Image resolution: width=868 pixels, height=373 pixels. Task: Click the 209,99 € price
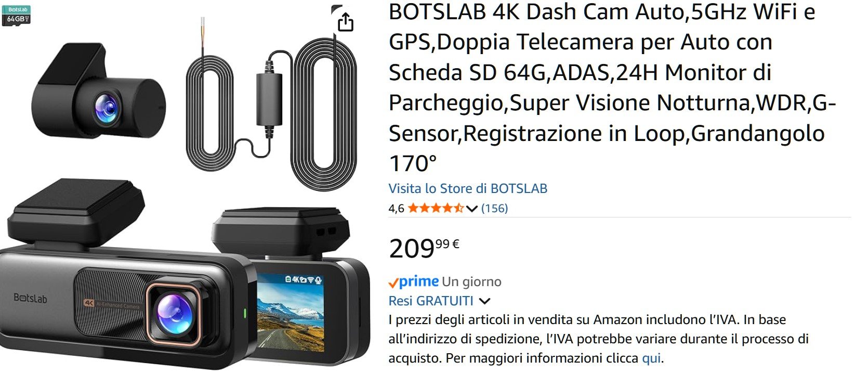click(x=424, y=248)
